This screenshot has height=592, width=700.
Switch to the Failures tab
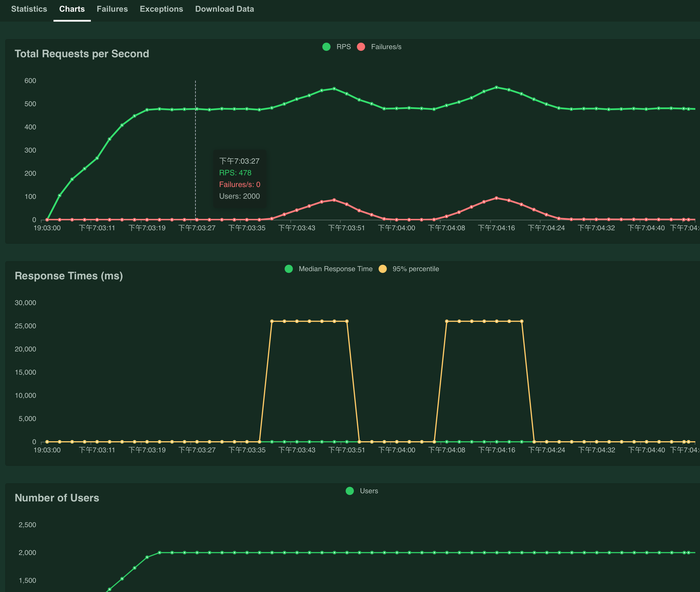tap(112, 9)
